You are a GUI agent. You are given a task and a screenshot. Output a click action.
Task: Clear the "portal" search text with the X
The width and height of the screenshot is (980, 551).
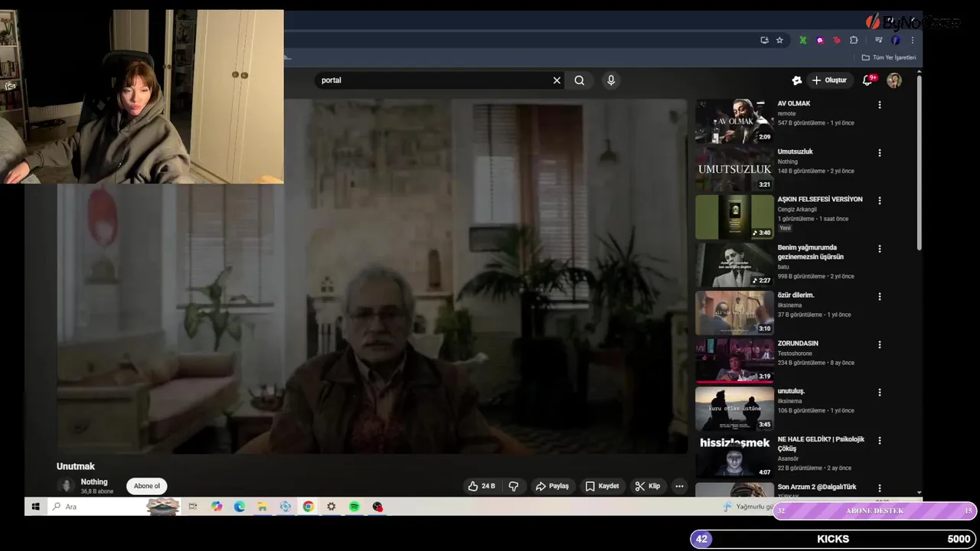coord(557,80)
